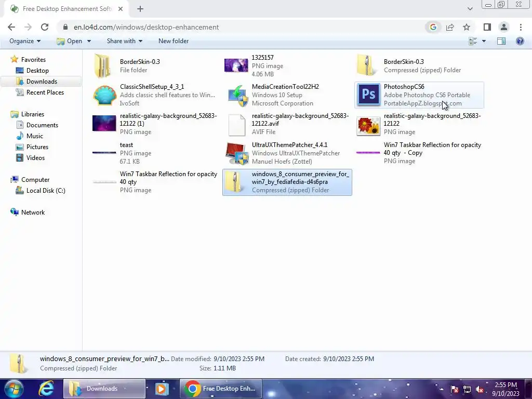This screenshot has width=532, height=399.
Task: Open Explorer help icon
Action: click(520, 41)
